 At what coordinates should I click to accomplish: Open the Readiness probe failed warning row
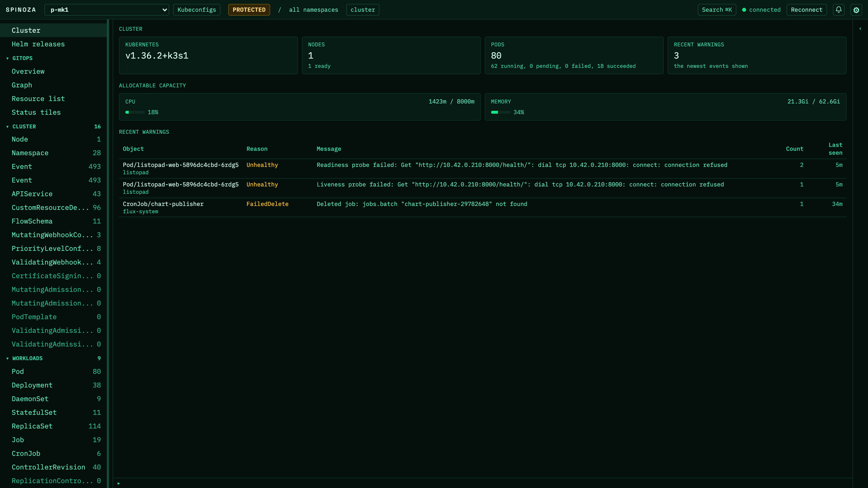[483, 169]
